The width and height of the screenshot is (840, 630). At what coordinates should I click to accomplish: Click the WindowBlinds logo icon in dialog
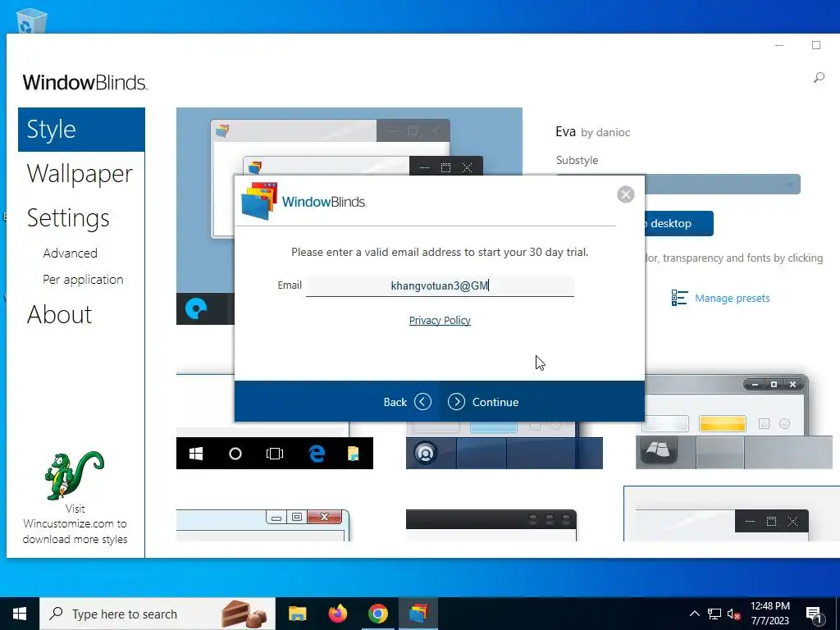click(x=258, y=201)
